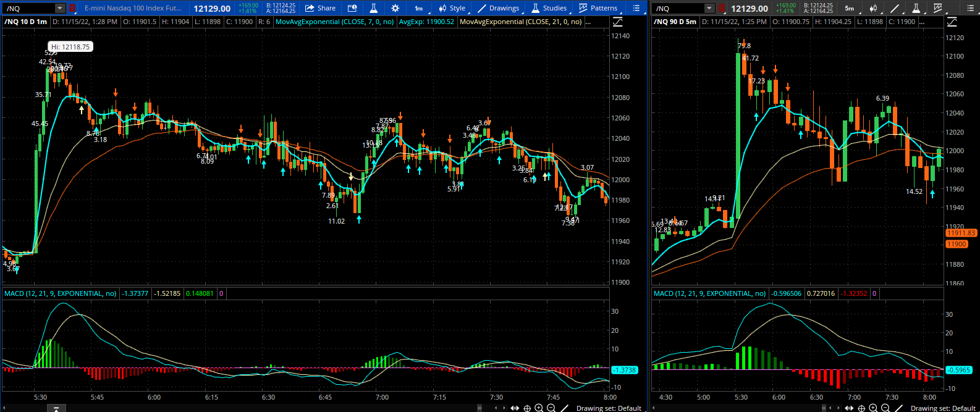Click the Hi: 12118.75 price bubble
The height and width of the screenshot is (412, 980).
(x=70, y=47)
